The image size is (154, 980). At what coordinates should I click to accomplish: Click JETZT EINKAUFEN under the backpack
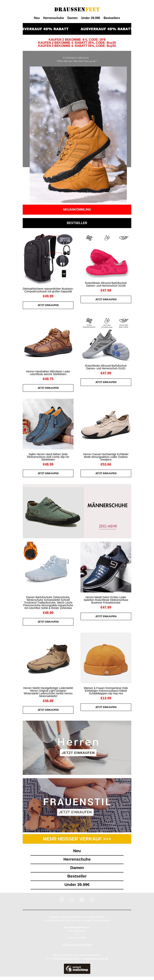point(48,305)
